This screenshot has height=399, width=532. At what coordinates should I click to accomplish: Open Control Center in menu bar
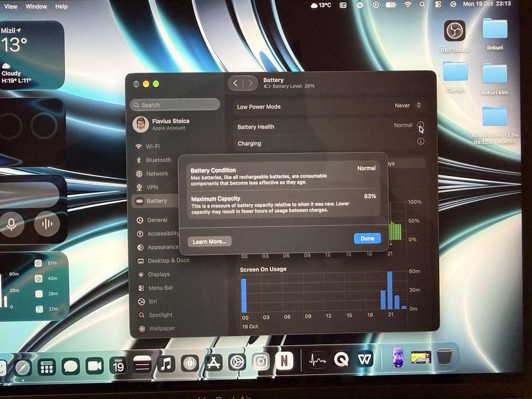coord(438,5)
